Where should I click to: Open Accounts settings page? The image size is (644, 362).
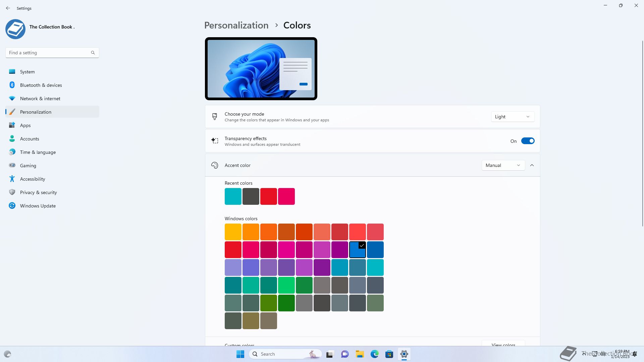[x=52, y=138]
